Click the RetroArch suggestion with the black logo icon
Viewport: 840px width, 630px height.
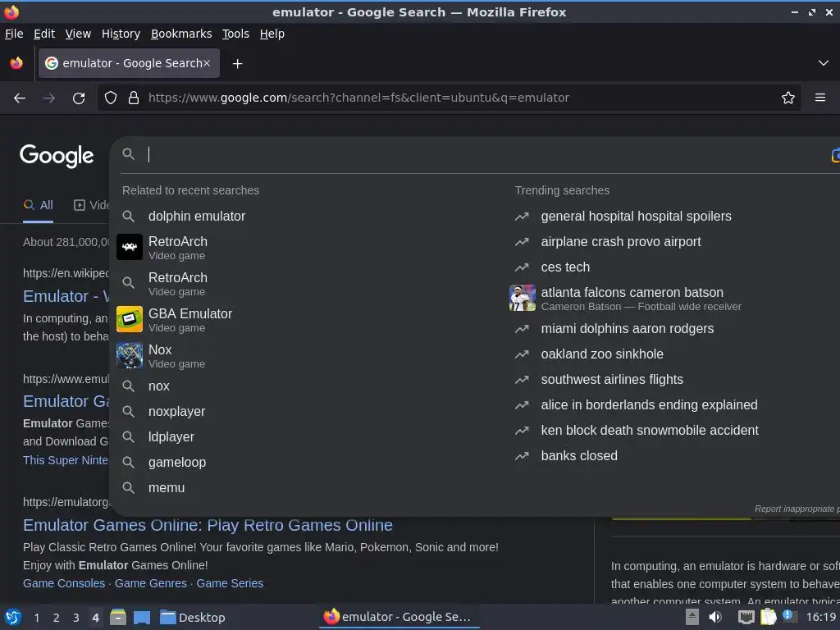[x=130, y=247]
